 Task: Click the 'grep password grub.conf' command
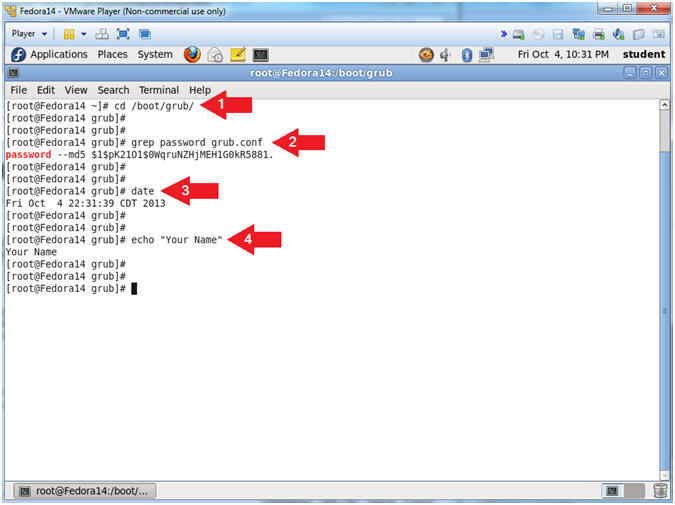197,143
